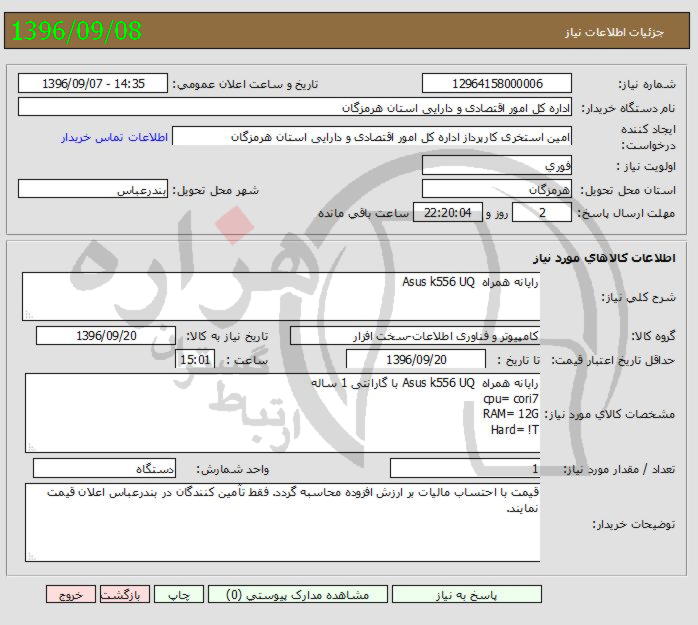This screenshot has height=625, width=698.
Task: Click the 'بازگشت' back button
Action: pos(128,594)
